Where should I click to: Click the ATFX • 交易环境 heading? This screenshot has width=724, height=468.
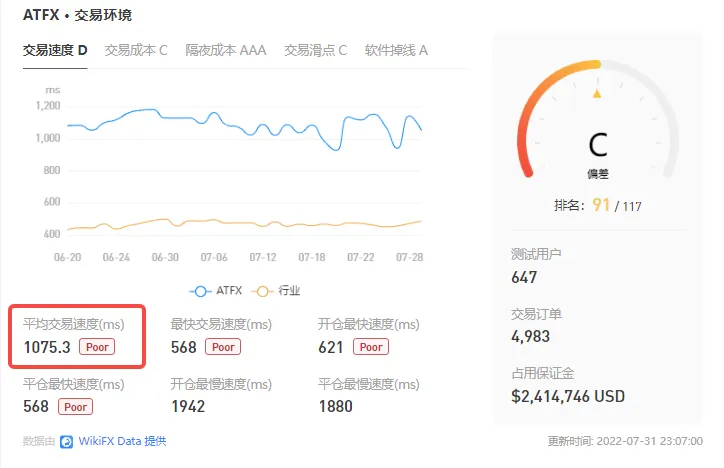(x=77, y=15)
